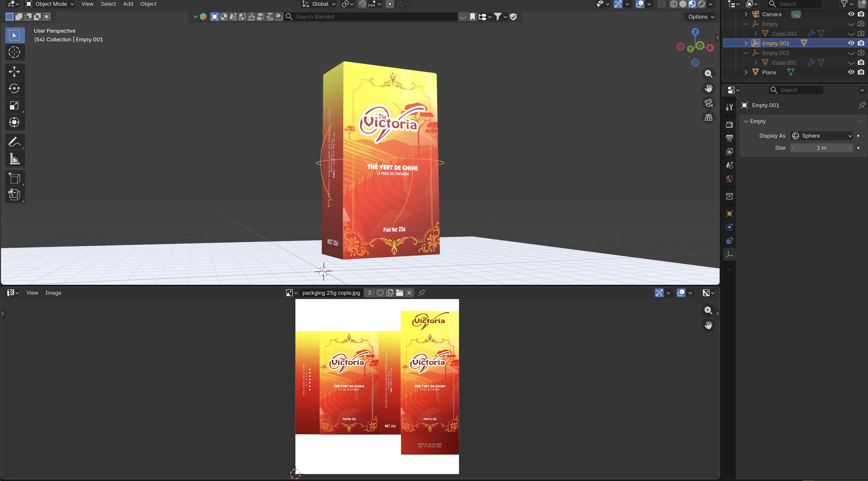Open Global transform orientation dropdown
This screenshot has height=481, width=868.
(319, 4)
